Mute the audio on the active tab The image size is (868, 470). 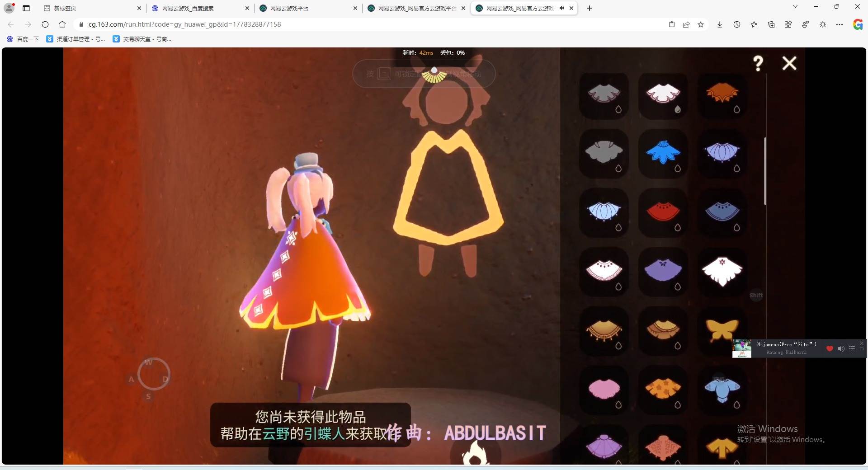(x=561, y=8)
